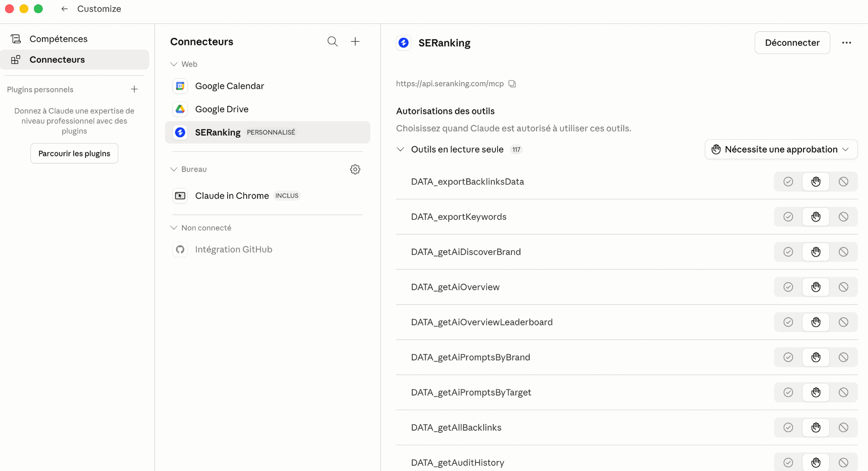This screenshot has width=868, height=471.
Task: Click the Déconnecter button
Action: pos(792,43)
